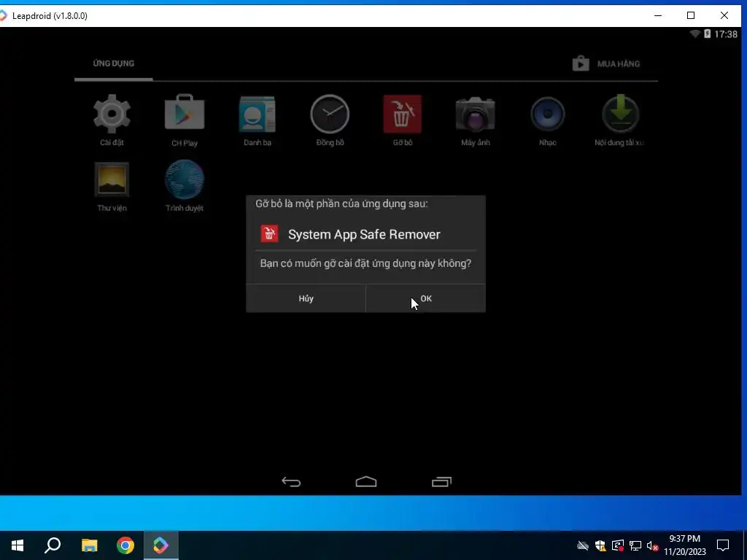
Task: Click the Android Wi-Fi status icon
Action: (x=695, y=34)
